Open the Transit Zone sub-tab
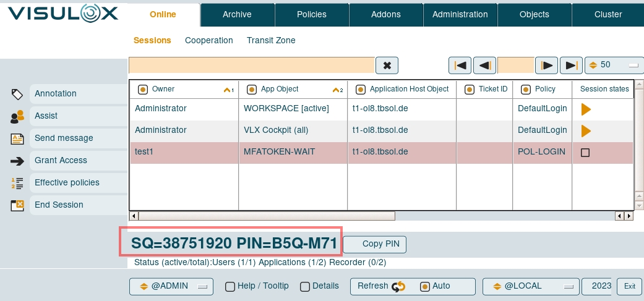 271,40
